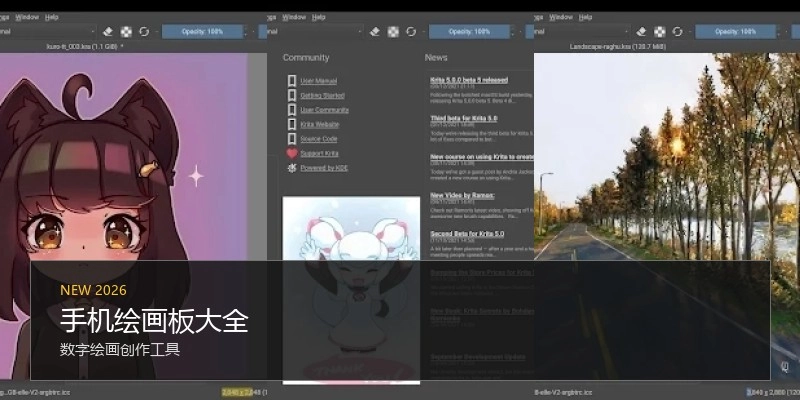Click reload preset icon in Landscape-raghu window
This screenshot has height=400, width=800.
678,32
